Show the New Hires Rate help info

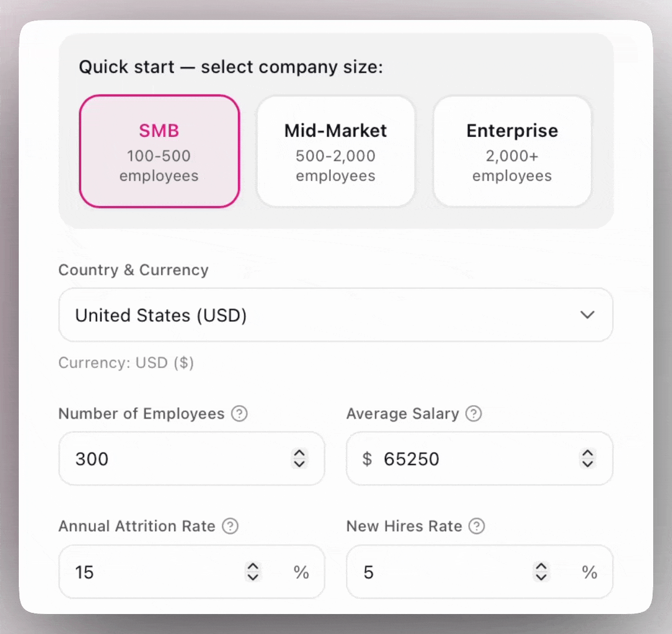477,526
